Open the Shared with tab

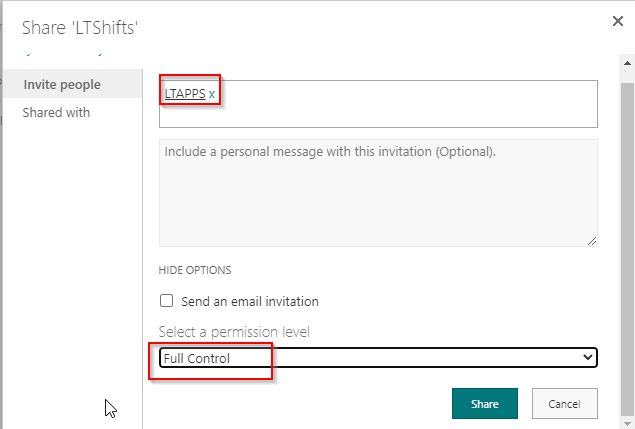56,113
